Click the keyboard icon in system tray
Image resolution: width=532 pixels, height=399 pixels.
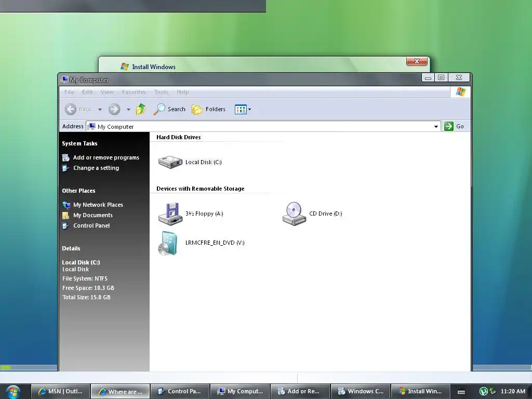[461, 392]
